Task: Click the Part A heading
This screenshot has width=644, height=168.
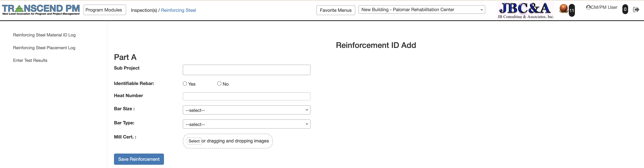Action: [125, 57]
